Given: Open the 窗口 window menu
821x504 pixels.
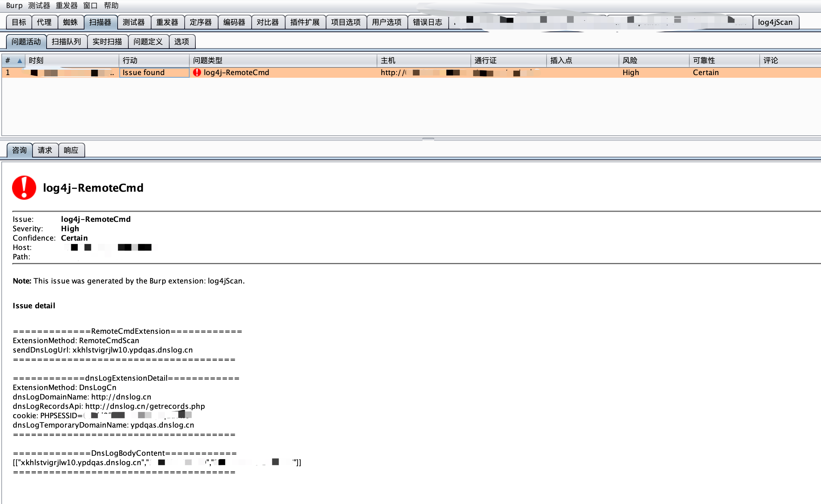Looking at the screenshot, I should pos(90,5).
